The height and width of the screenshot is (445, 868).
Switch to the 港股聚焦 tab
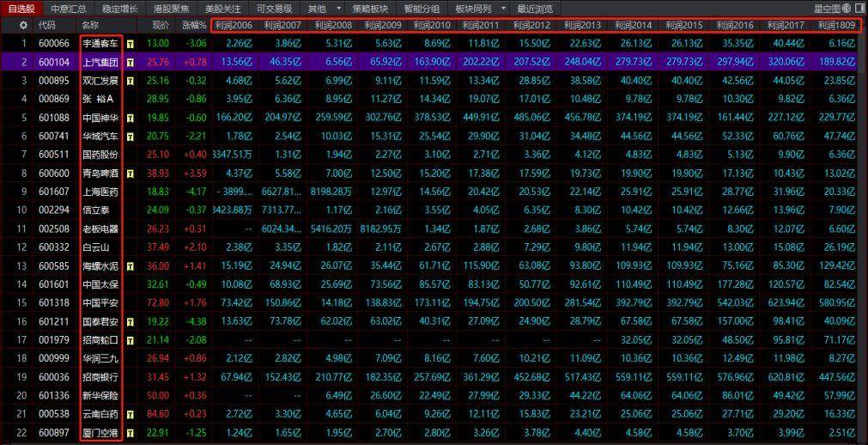click(171, 9)
